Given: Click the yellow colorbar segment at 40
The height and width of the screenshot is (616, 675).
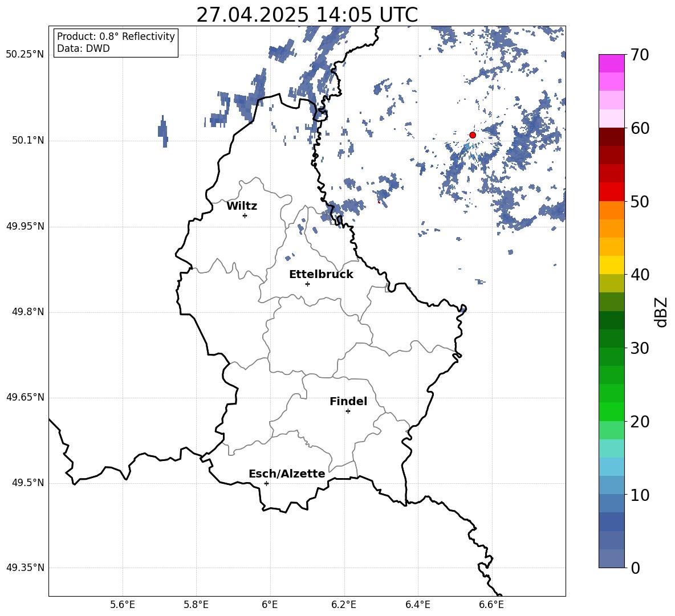Looking at the screenshot, I should click(611, 265).
